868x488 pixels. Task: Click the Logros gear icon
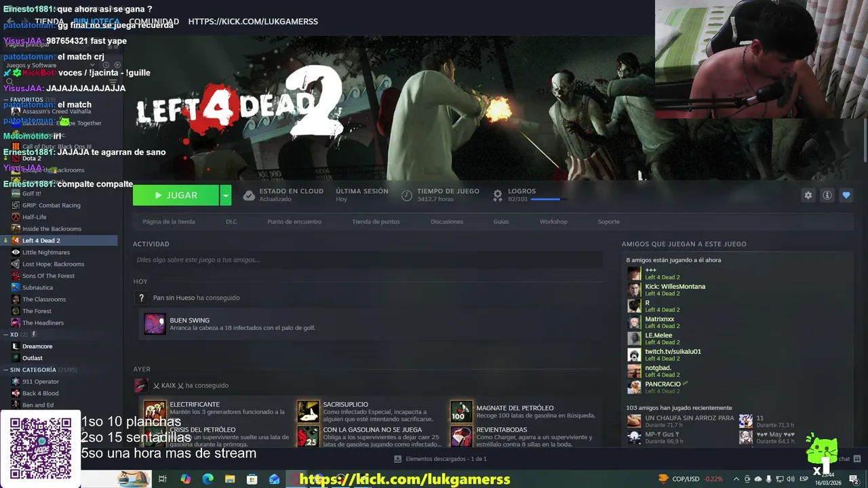point(497,195)
